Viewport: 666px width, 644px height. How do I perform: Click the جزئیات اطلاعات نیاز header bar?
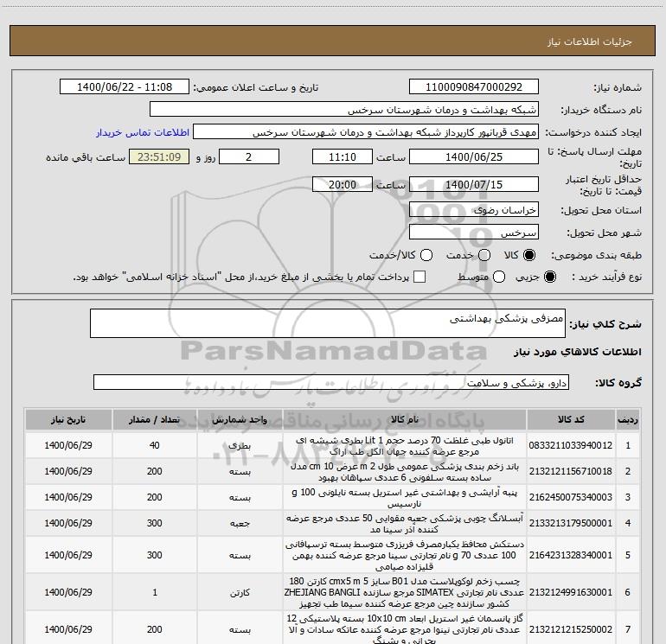click(332, 41)
